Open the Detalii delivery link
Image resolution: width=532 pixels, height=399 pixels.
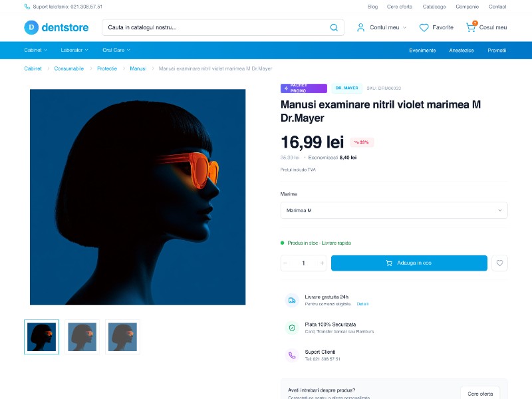click(x=362, y=304)
